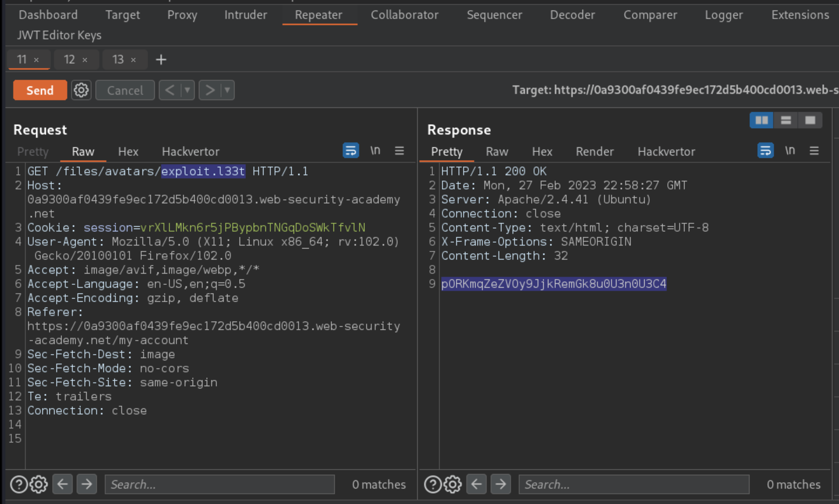Click the response panel layout grid icon

point(761,120)
